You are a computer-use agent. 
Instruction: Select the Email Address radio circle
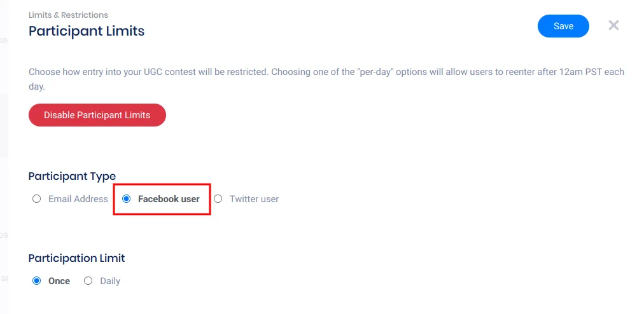pyautogui.click(x=36, y=199)
